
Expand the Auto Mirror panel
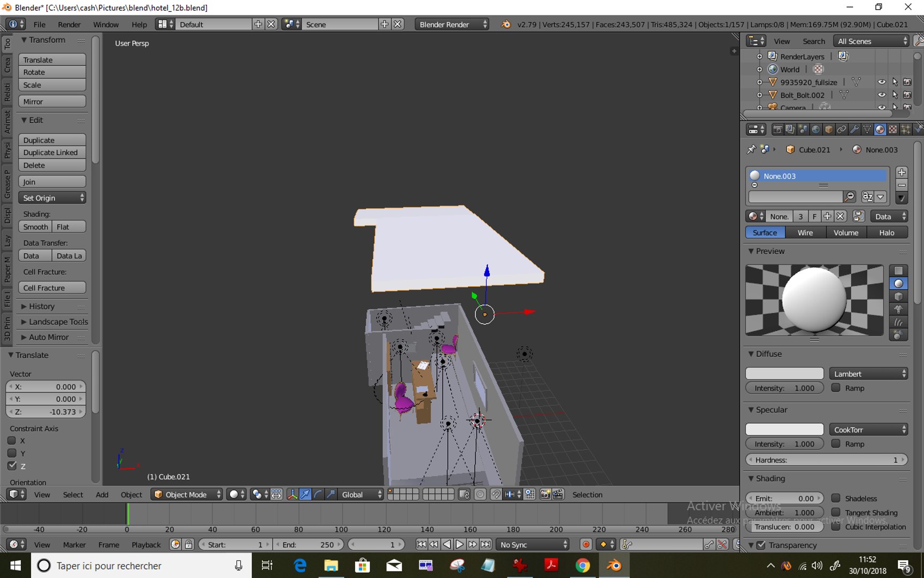click(49, 337)
